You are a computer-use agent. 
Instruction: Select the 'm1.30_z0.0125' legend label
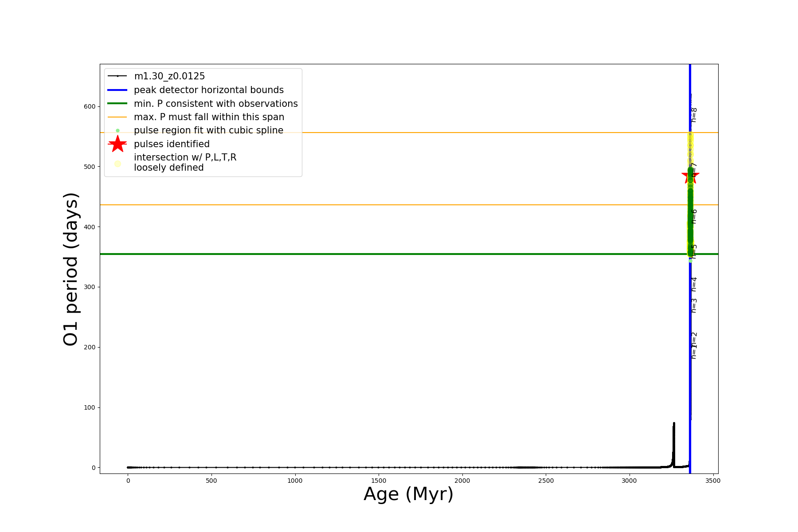[x=169, y=76]
